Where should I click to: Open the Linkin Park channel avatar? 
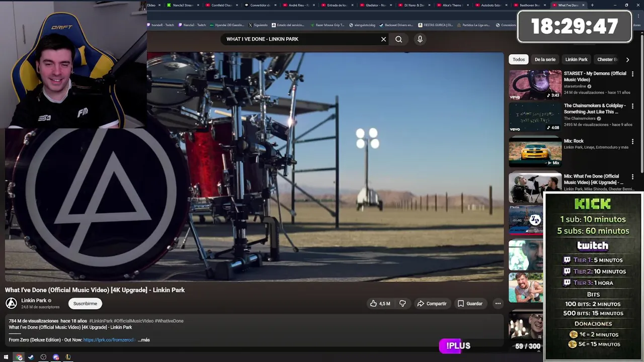(11, 303)
